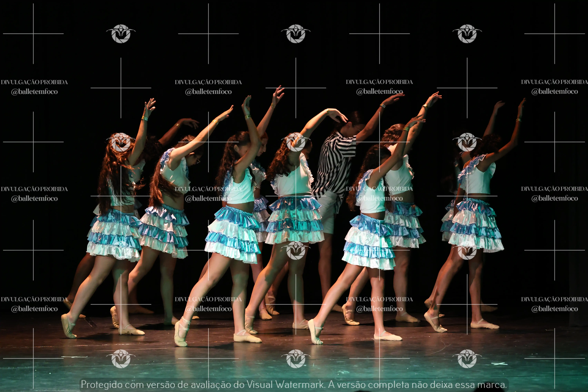Click the watermark logo above the leftmost dancer
This screenshot has width=588, height=392.
121,34
